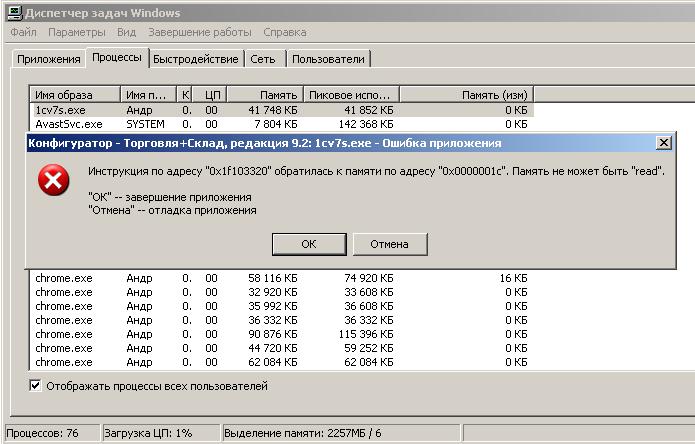Toggle Отображать процессы всех пользователей checkbox
The width and height of the screenshot is (695, 444).
coord(35,386)
